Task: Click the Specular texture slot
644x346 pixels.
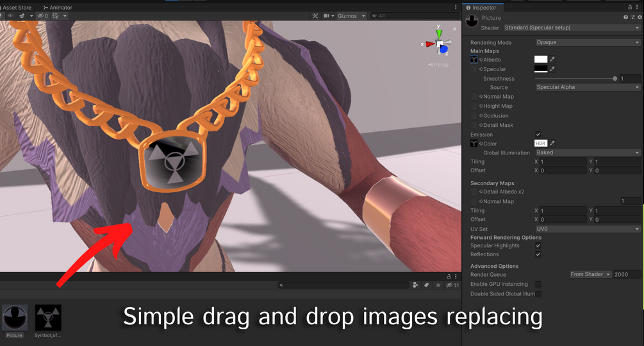Action: pyautogui.click(x=474, y=69)
